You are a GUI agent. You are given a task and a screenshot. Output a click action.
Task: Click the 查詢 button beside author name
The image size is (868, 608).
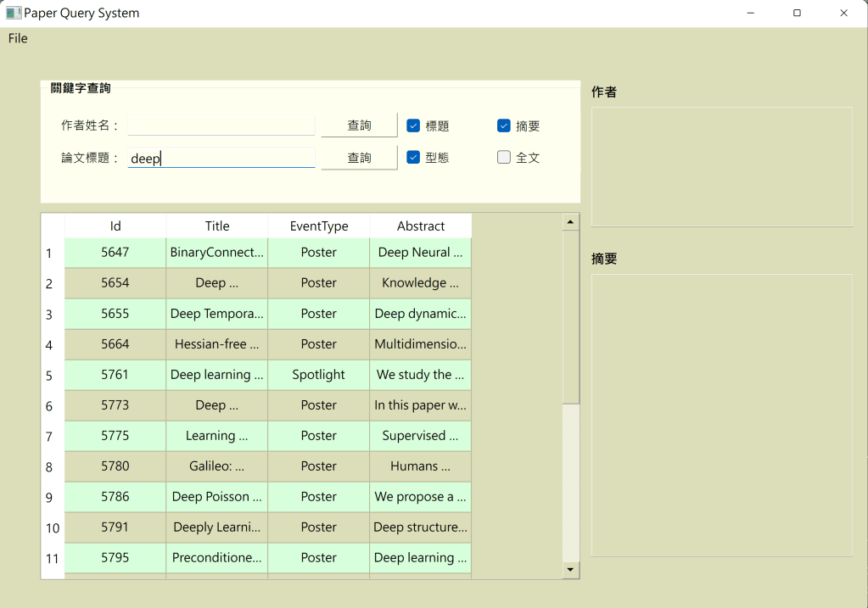(359, 126)
